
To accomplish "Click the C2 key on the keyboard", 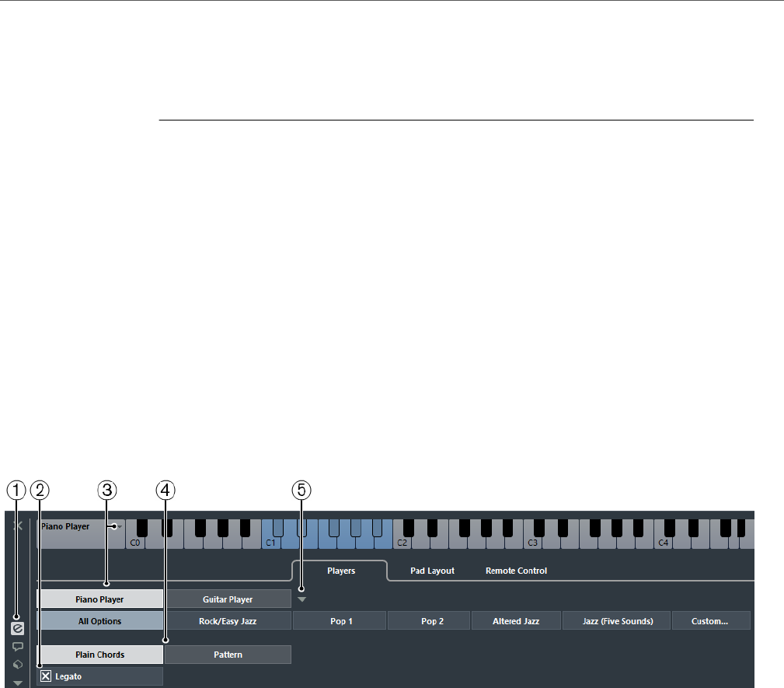I will click(402, 543).
